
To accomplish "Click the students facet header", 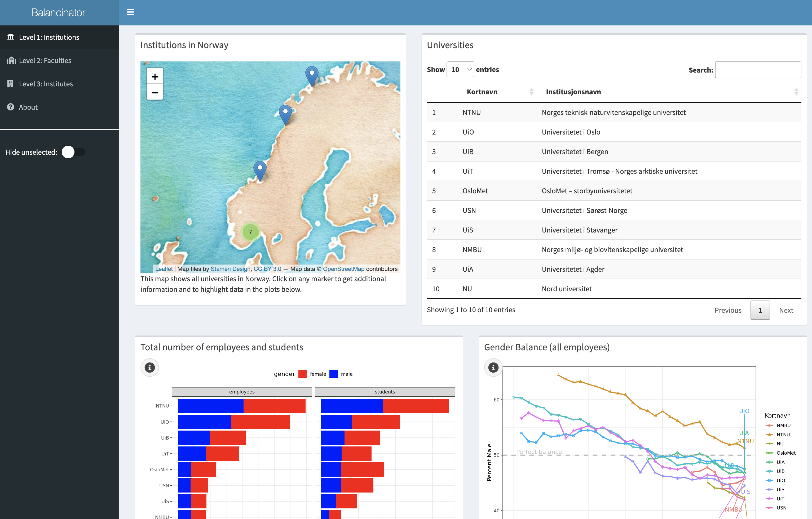I will coord(385,392).
